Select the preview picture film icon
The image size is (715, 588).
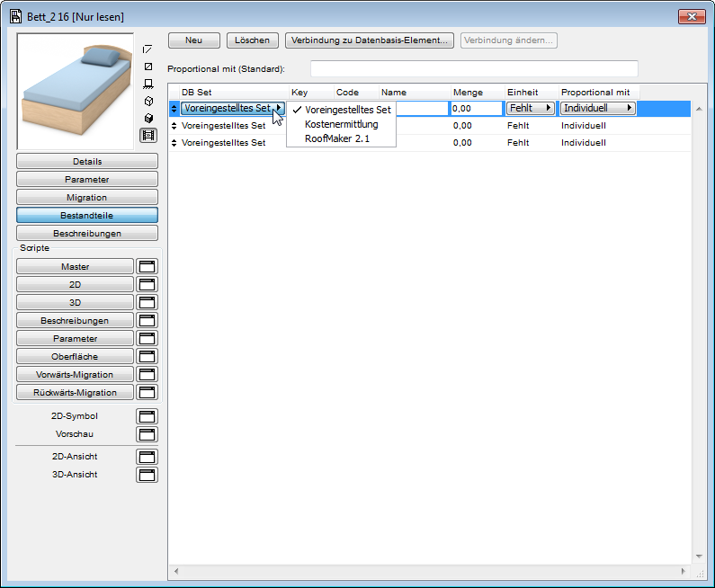148,136
